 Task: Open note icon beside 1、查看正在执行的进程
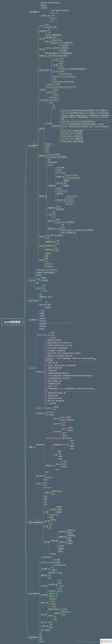coord(60,340)
